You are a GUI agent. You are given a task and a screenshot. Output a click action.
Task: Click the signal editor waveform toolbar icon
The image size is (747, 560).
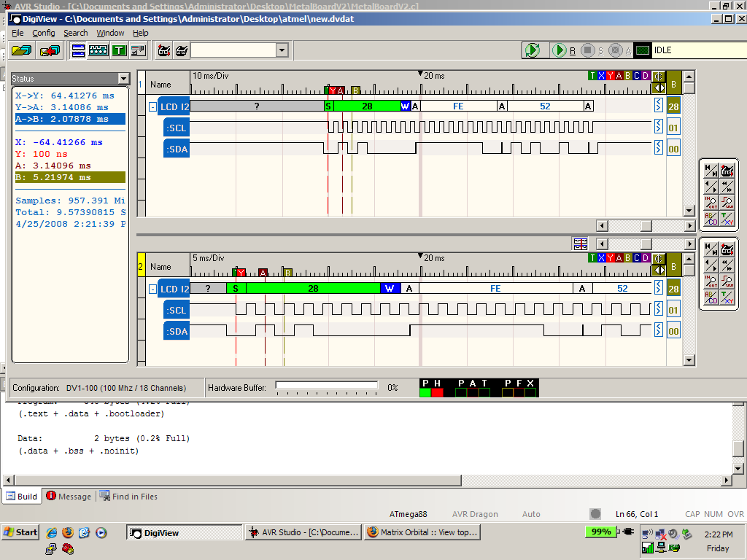point(98,50)
